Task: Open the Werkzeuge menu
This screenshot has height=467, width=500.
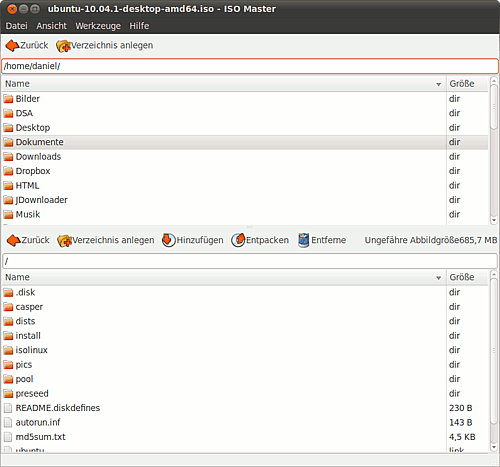Action: 98,26
